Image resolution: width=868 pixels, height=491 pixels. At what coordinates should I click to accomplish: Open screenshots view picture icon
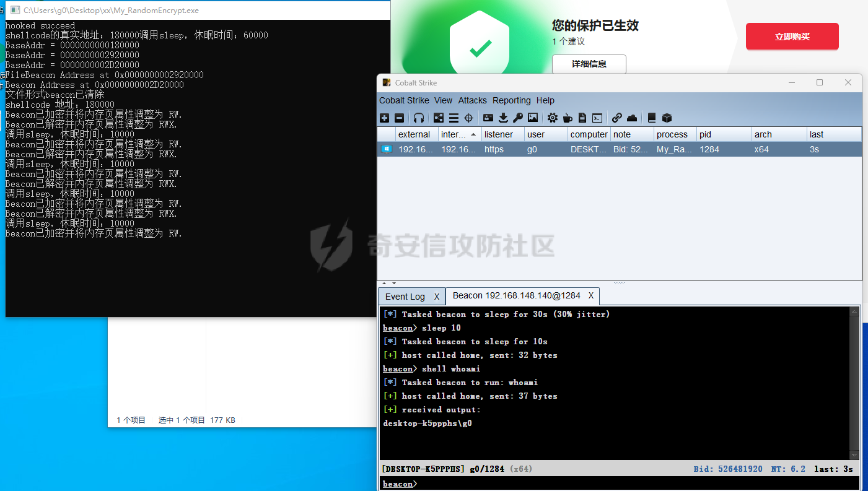click(x=533, y=118)
